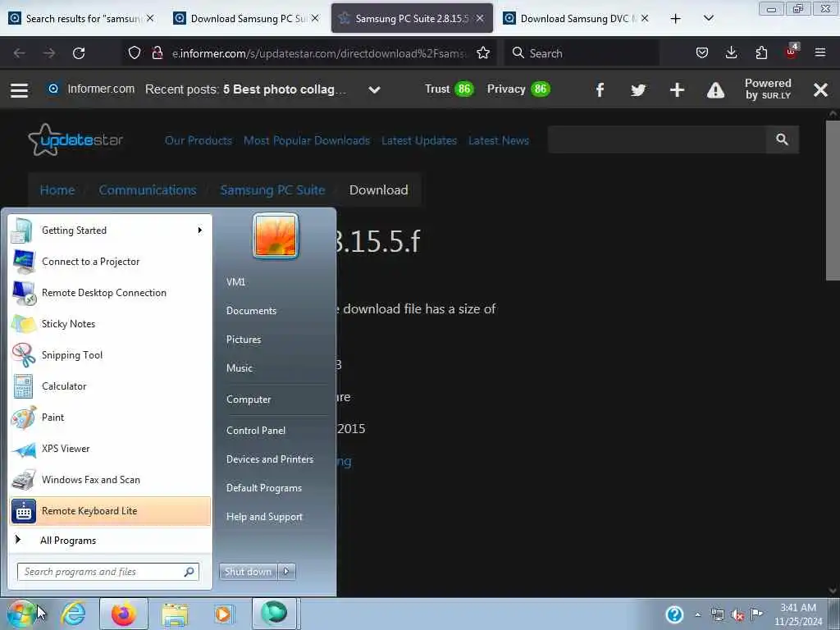Open the list all tabs chevron
Screen dimensions: 840x630
point(708,18)
